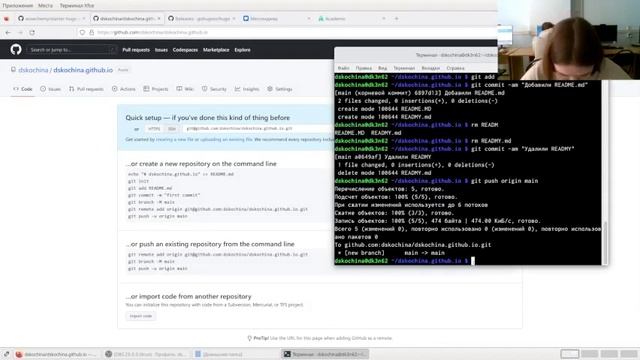Open terminal Вид menu
This screenshot has width=640, height=360.
(382, 68)
